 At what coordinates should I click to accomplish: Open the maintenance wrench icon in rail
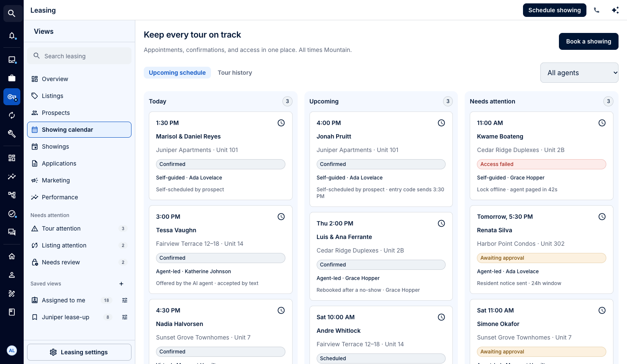point(12,134)
